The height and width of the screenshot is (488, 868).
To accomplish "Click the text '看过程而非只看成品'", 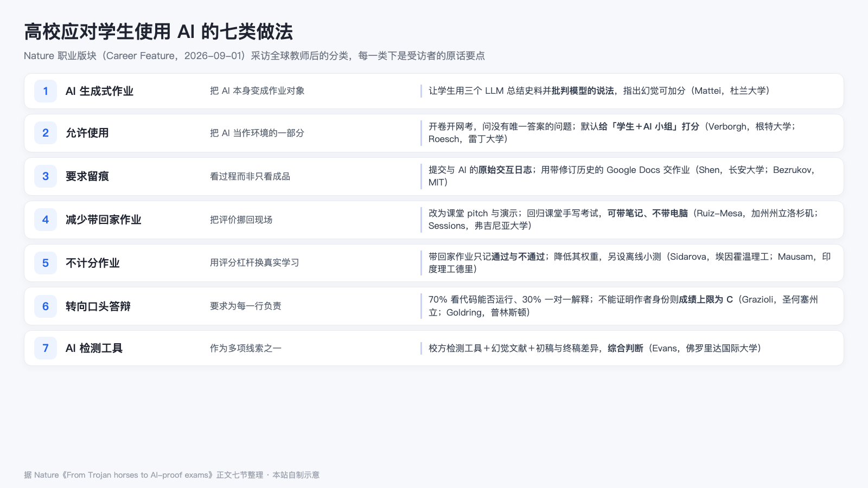I will click(250, 176).
